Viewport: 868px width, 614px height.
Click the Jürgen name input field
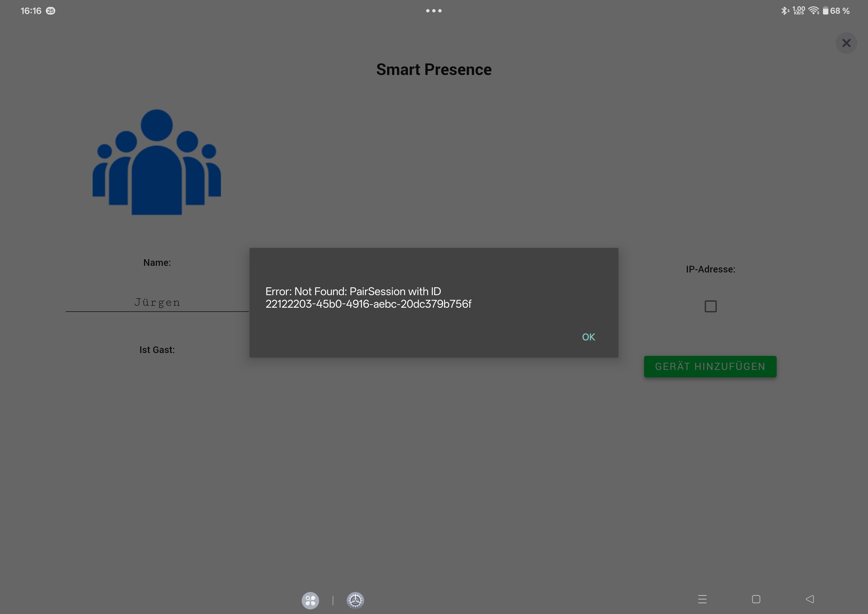point(157,302)
